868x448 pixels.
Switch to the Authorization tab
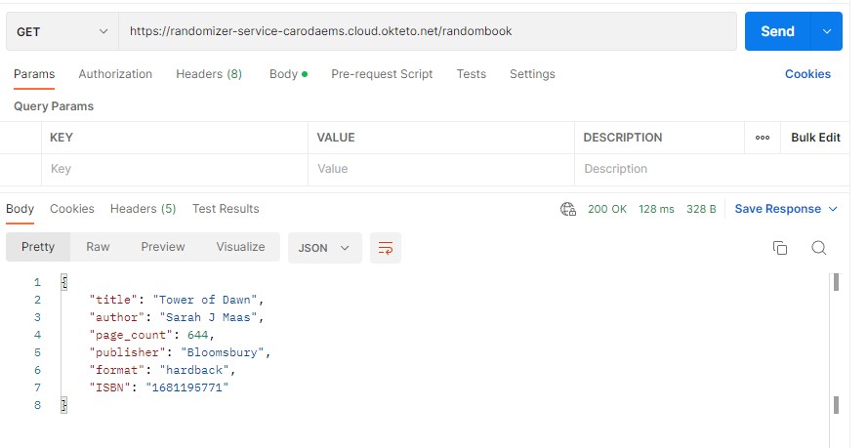(115, 74)
